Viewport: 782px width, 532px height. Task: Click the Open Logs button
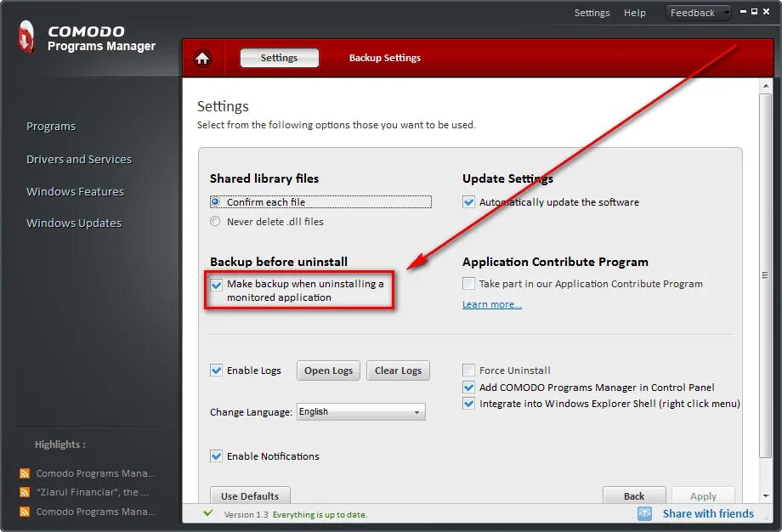328,371
